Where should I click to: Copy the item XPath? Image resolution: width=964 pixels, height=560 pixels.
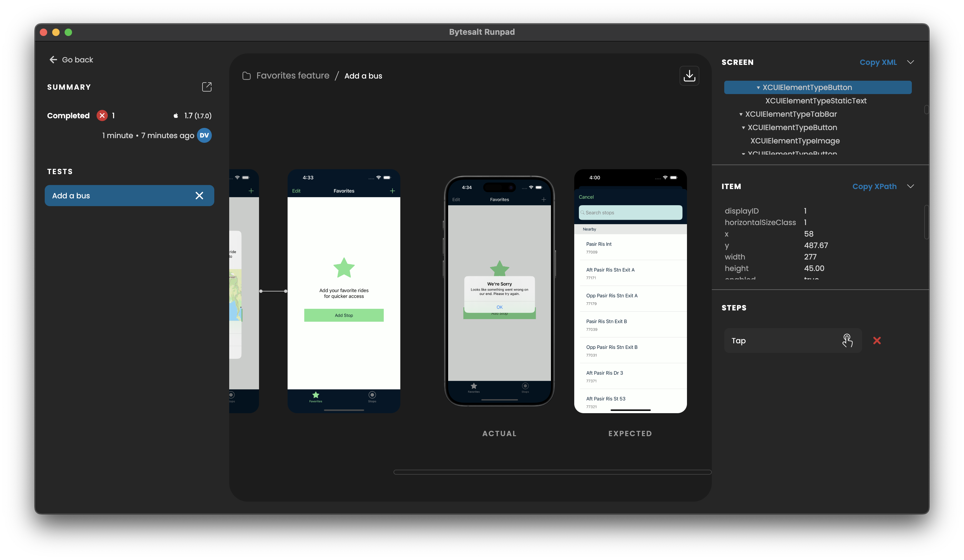pos(874,187)
